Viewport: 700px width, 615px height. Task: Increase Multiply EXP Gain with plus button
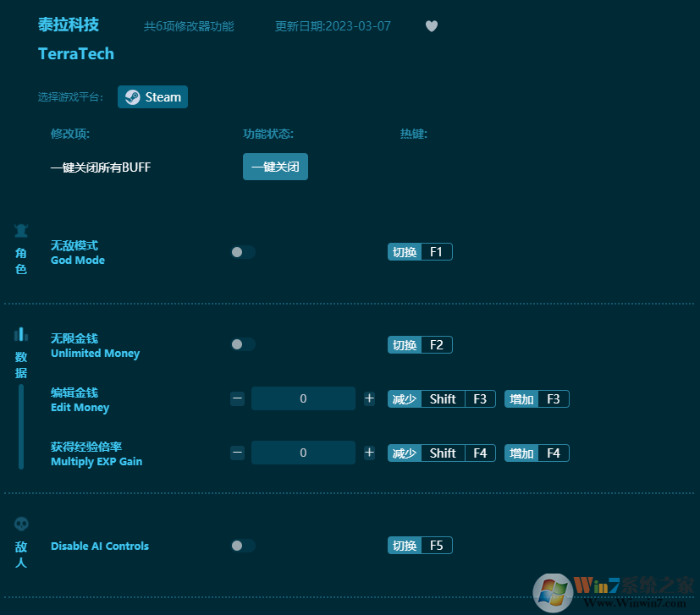coord(369,453)
